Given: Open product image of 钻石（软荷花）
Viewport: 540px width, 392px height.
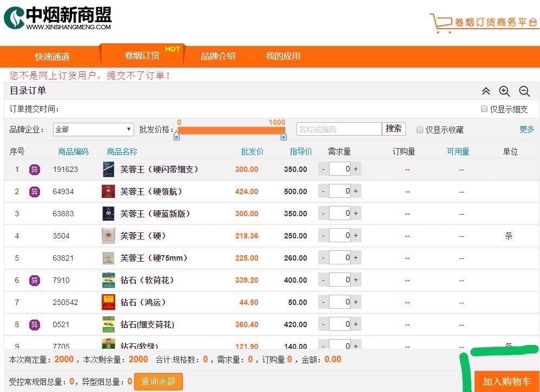Looking at the screenshot, I should pyautogui.click(x=108, y=280).
